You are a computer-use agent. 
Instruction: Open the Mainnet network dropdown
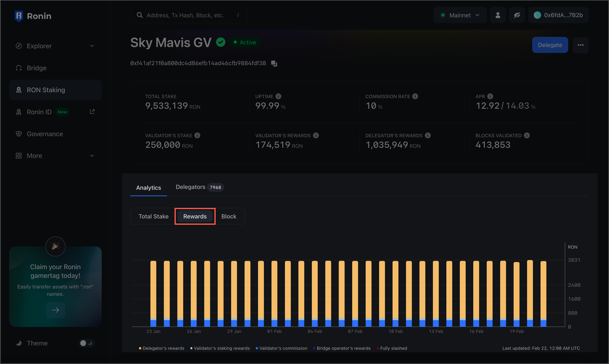tap(460, 15)
